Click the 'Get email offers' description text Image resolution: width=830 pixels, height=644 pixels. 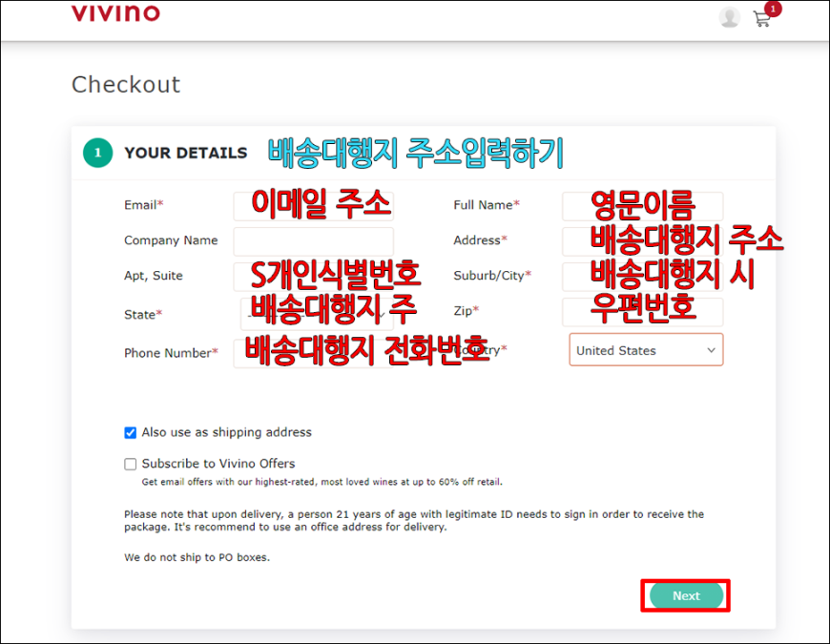[x=322, y=482]
